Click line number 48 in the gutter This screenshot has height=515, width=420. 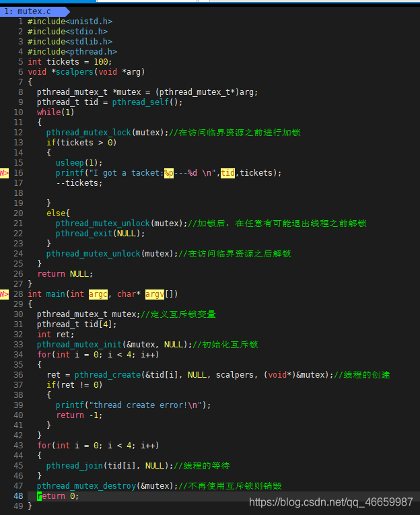click(18, 496)
